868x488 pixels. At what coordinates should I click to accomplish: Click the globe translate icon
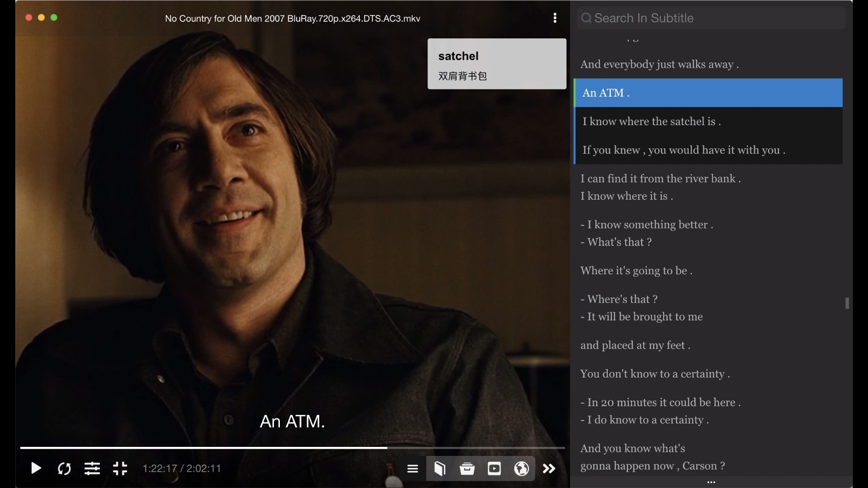tap(521, 469)
